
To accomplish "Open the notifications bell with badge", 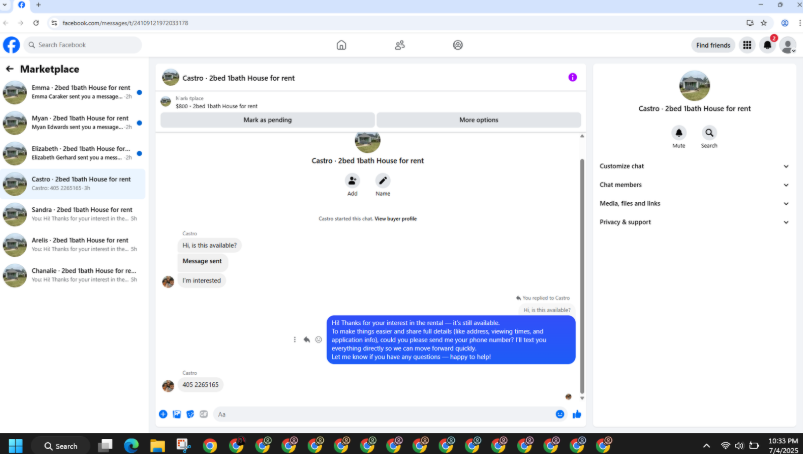I will pyautogui.click(x=768, y=45).
